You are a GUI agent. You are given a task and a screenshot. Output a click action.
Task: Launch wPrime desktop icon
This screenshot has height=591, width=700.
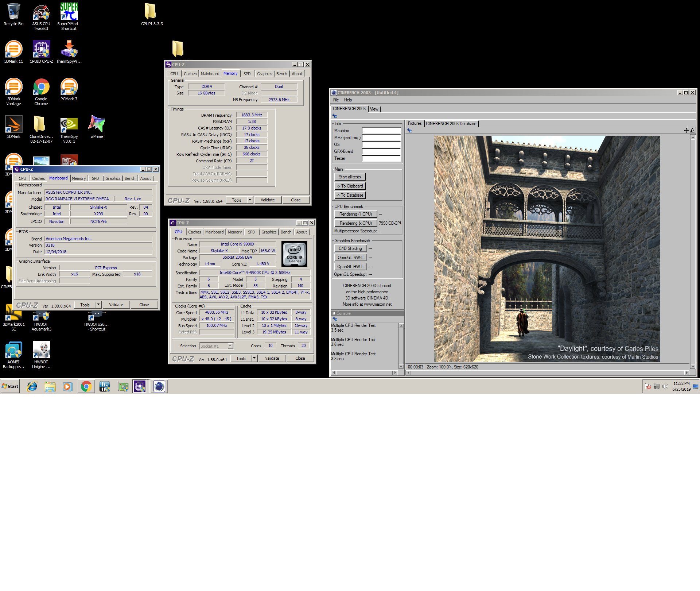[x=97, y=127]
